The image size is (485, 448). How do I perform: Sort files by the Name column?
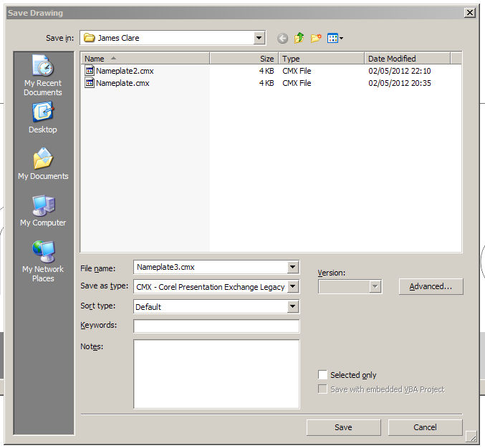145,59
